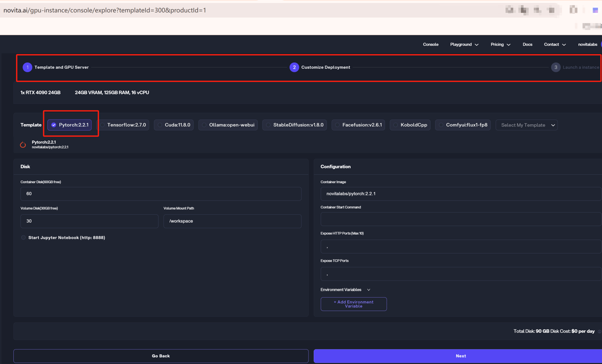
Task: Deselect the checked Pytorch:2.2.1 template
Action: (55, 125)
